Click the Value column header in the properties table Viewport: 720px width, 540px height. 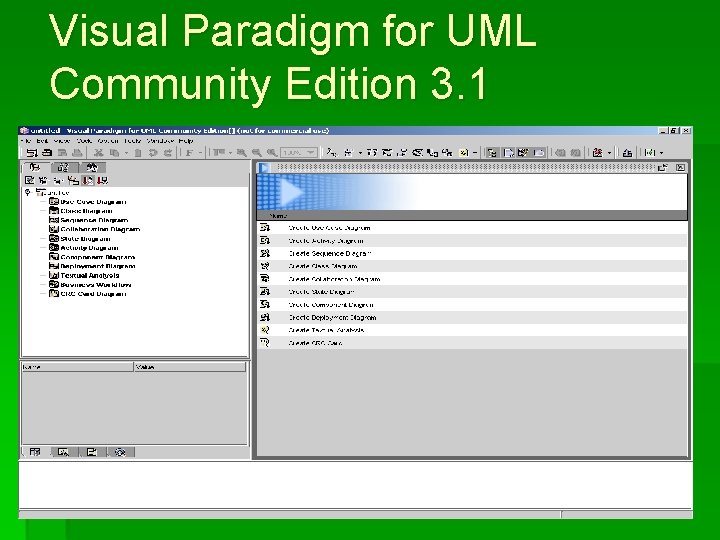coord(190,367)
